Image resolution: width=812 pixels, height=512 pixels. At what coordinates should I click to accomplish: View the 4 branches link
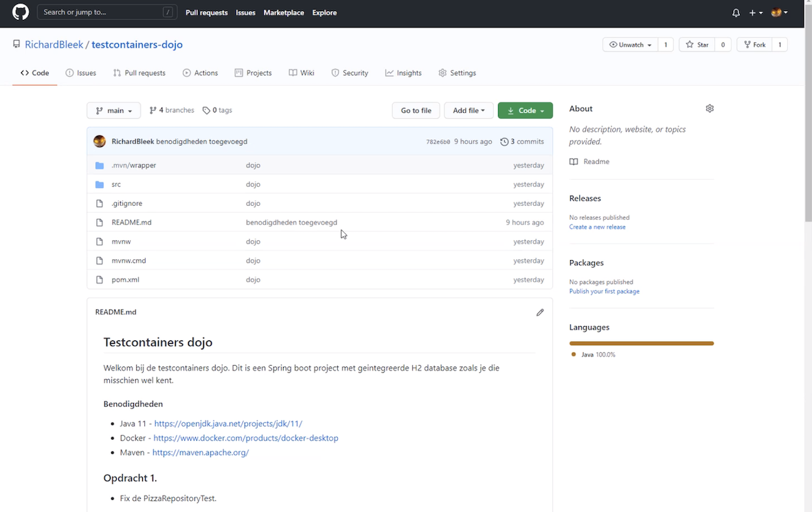coord(172,110)
